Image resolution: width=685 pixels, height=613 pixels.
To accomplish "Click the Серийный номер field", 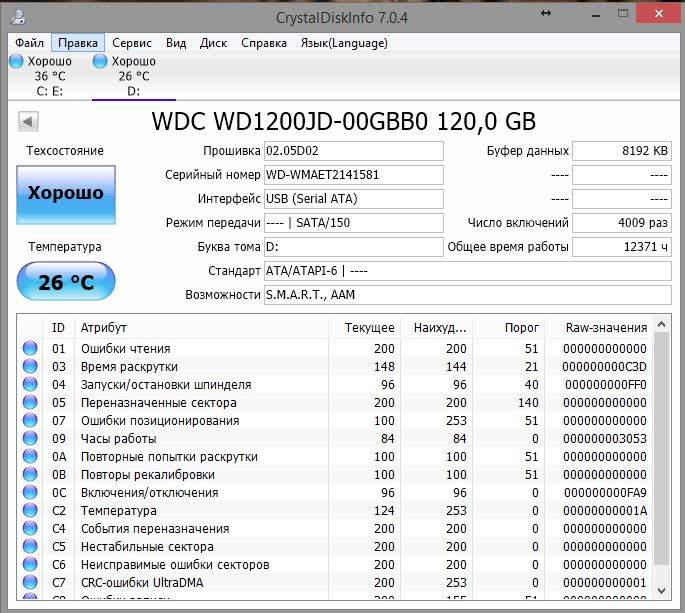I will pyautogui.click(x=353, y=175).
